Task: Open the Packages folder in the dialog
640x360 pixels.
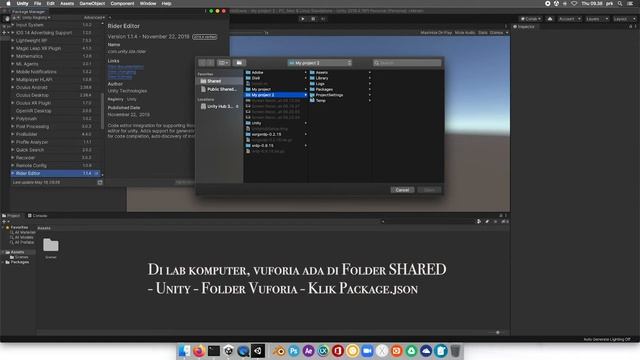Action: click(x=340, y=89)
